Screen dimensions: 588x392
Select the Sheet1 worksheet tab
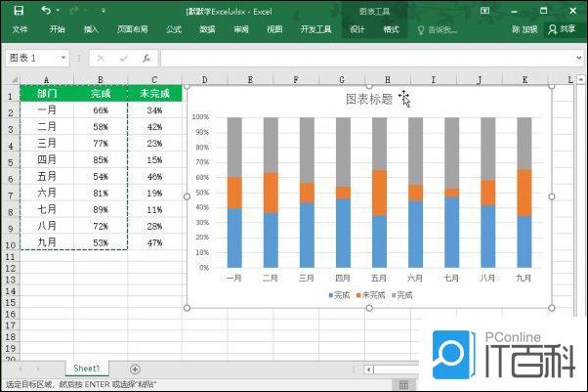[x=87, y=368]
